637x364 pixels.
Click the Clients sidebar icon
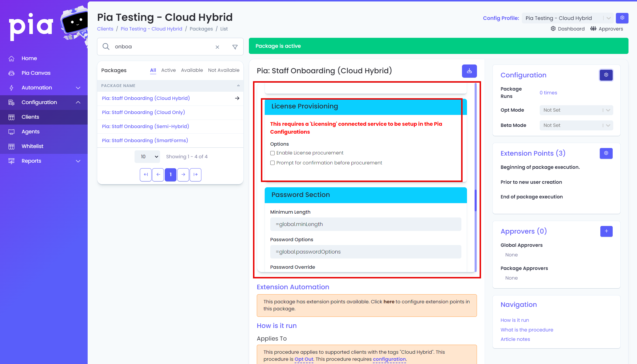coord(11,117)
